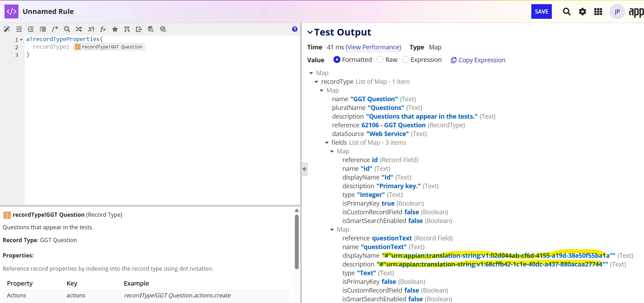Click the Copy Expression clipboard icon
Screen dimensions: 644x303
[x=453, y=60]
